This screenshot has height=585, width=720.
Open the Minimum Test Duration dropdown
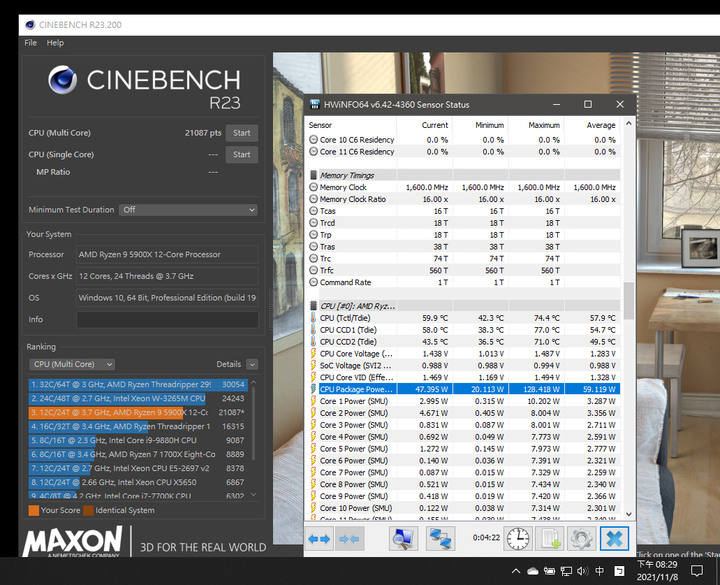coord(188,210)
